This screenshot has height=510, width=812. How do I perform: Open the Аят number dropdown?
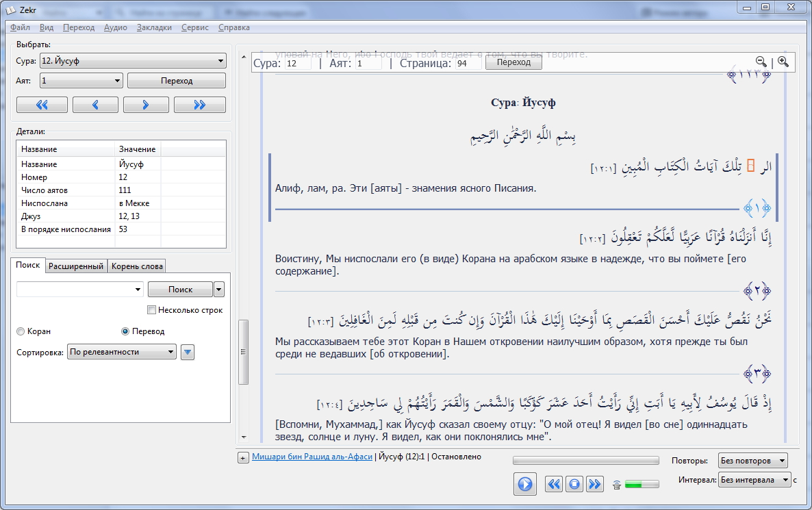81,80
